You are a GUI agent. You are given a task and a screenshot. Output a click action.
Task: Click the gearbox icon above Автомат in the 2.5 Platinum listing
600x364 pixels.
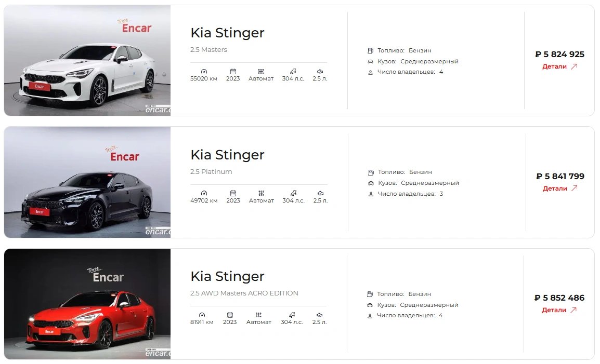261,193
